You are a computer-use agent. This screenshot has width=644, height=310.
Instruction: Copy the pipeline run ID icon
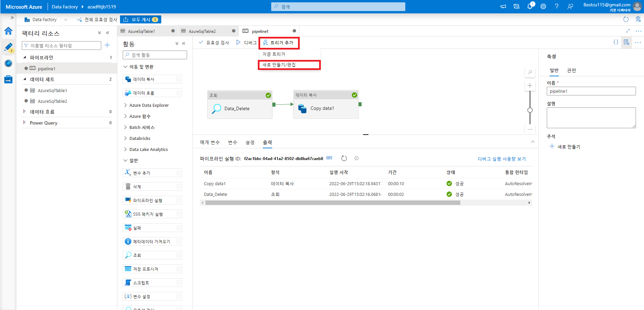[329, 158]
